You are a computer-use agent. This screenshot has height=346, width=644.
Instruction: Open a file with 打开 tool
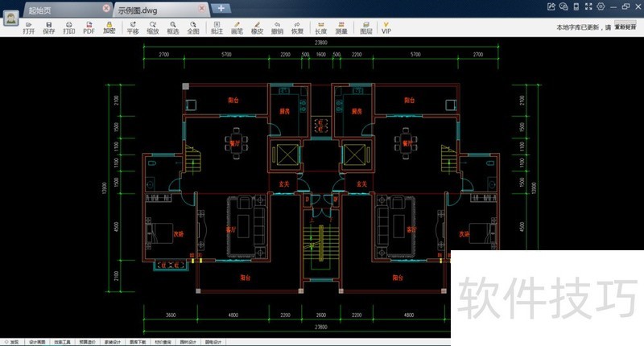tap(29, 28)
